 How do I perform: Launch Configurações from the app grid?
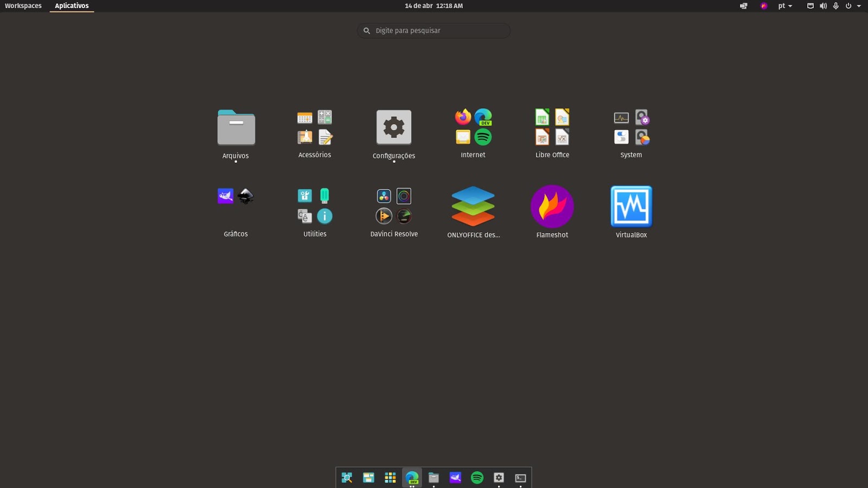coord(394,128)
